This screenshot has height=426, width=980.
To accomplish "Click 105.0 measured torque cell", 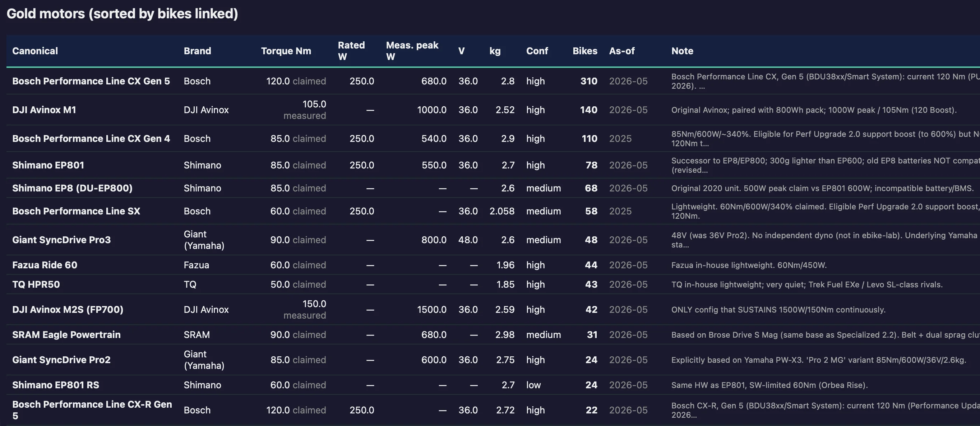I will pos(305,110).
